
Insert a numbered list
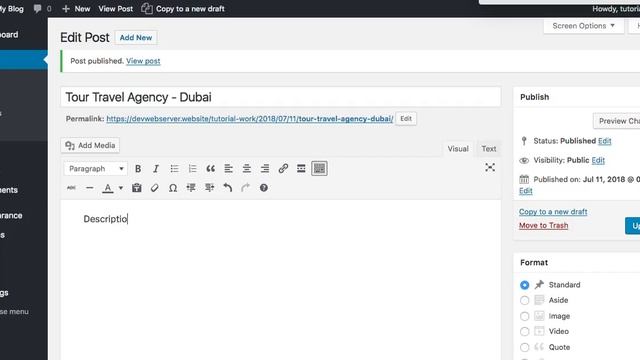[192, 169]
